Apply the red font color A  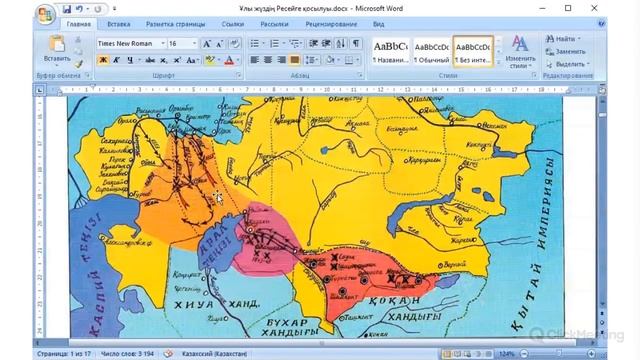(229, 60)
